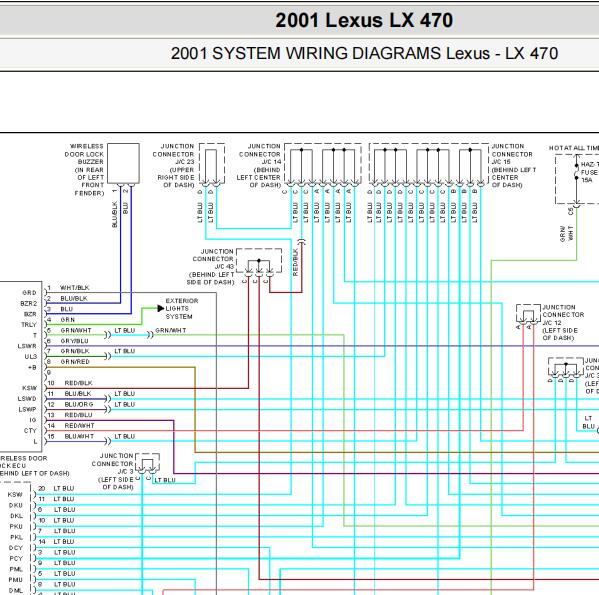This screenshot has width=599, height=595.
Task: Click the vertical "GRN/WHT" label below fuse
Action: pos(567,233)
